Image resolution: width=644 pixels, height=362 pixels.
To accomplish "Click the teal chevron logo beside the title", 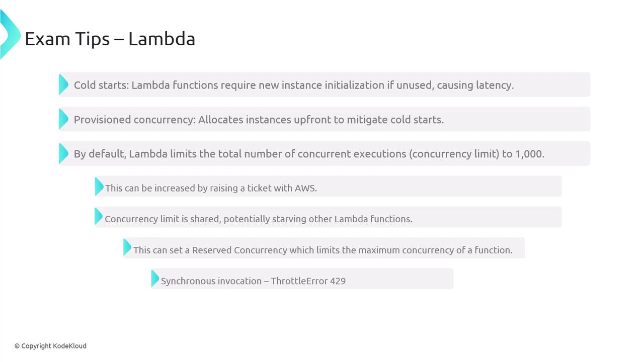I will (x=10, y=35).
